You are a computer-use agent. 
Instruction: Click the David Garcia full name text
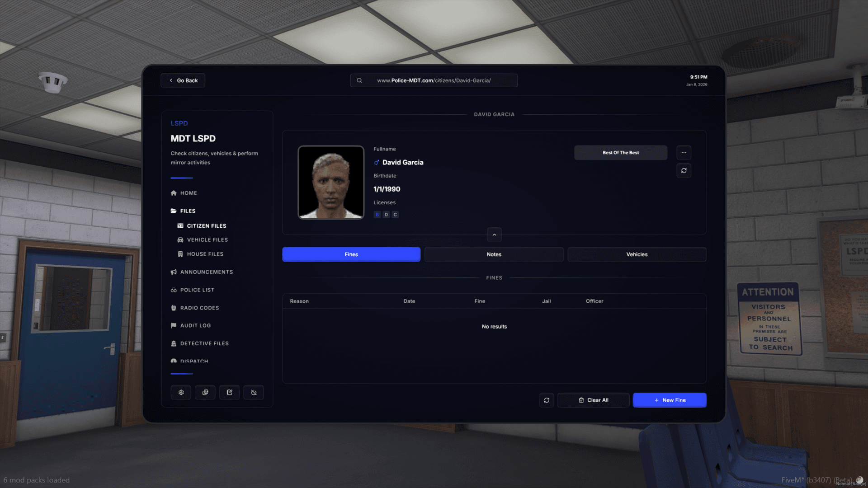pos(403,162)
